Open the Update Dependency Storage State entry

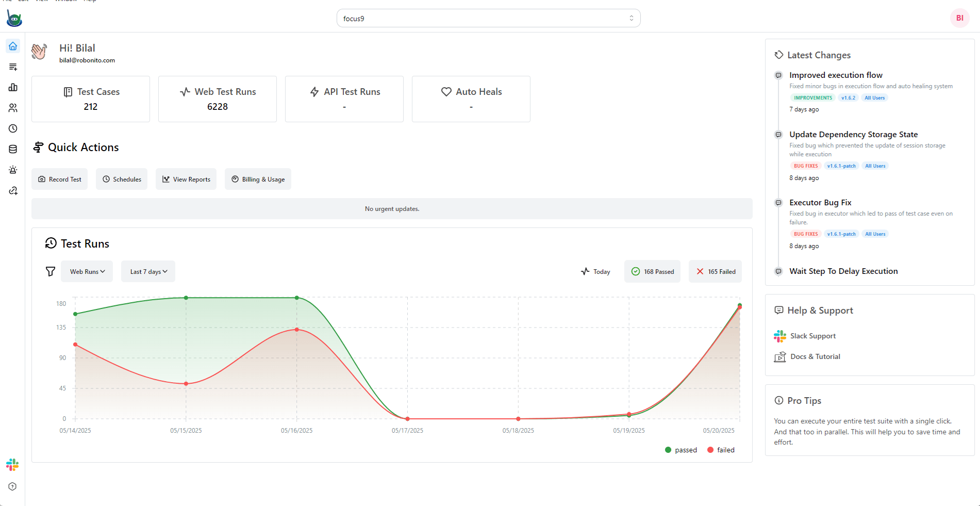[x=853, y=134]
